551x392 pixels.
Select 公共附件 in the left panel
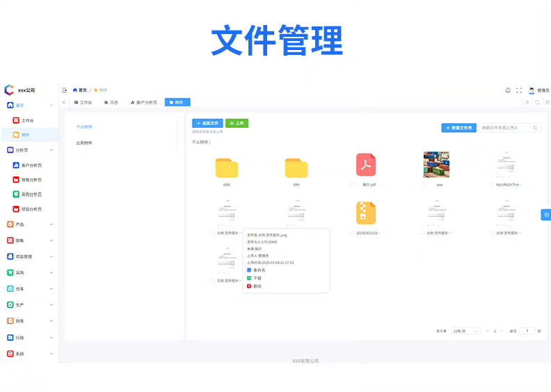coord(84,143)
